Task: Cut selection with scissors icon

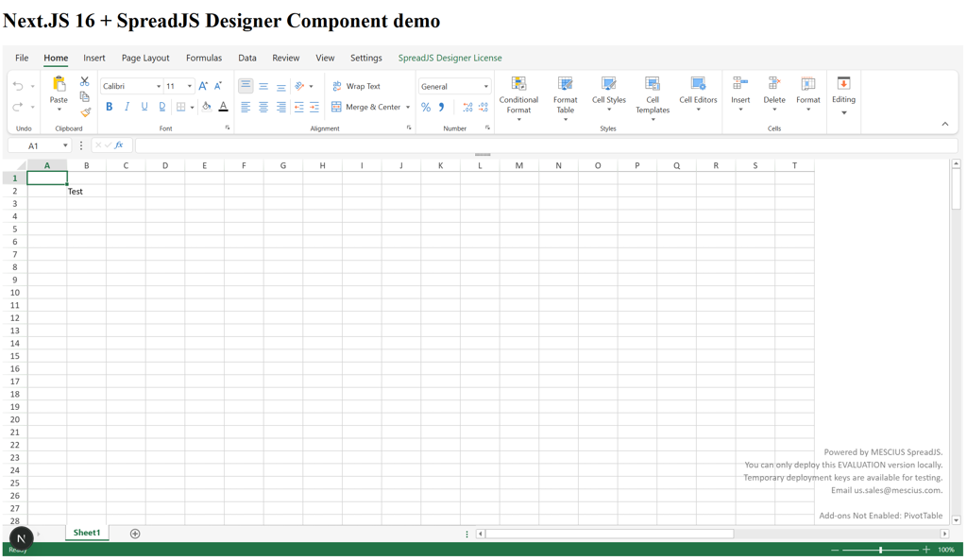Action: (84, 81)
